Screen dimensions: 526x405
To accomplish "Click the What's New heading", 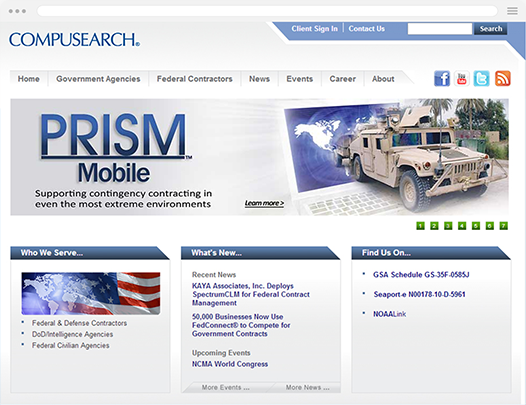I will [x=216, y=253].
